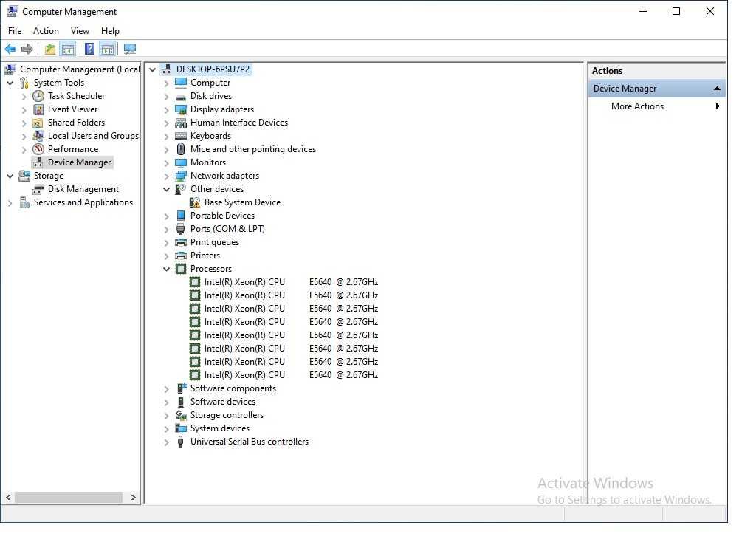The width and height of the screenshot is (756, 545).
Task: Select the Portable Devices category
Action: (222, 216)
